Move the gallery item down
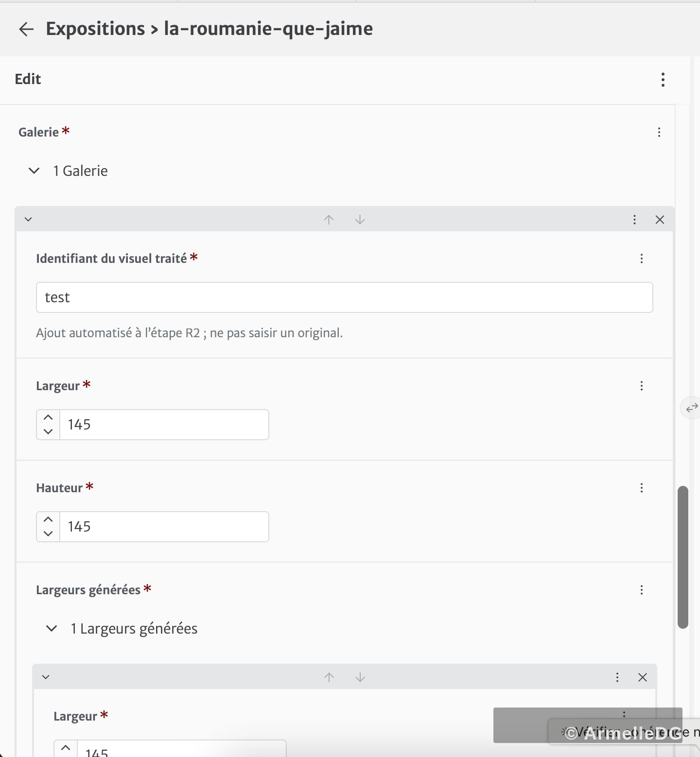Image resolution: width=700 pixels, height=757 pixels. coord(360,220)
